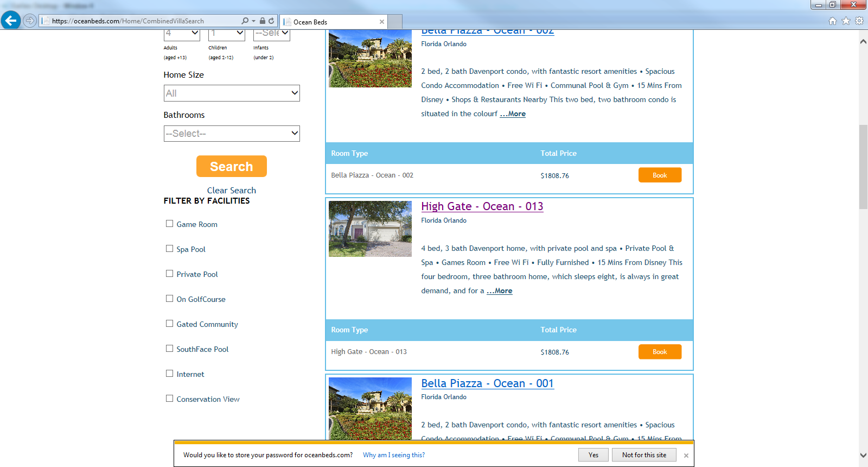Viewport: 868px width, 467px height.
Task: Open the browser Home icon
Action: 833,21
